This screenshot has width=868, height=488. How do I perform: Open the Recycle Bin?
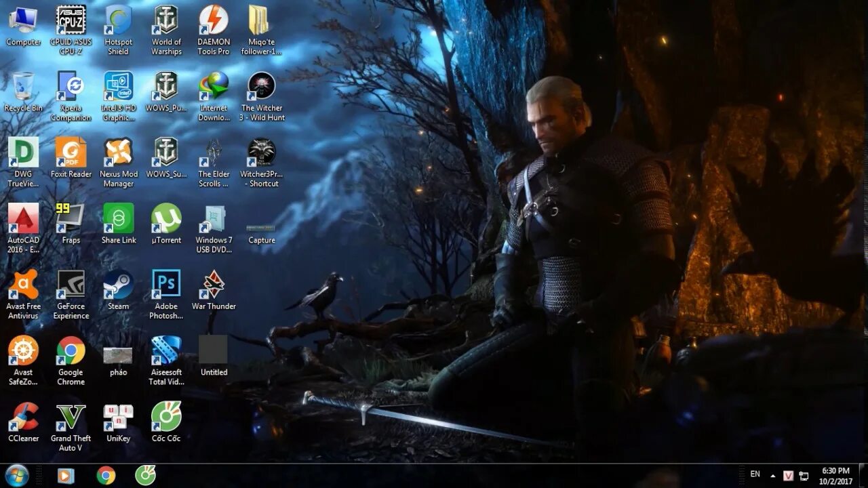pos(23,92)
